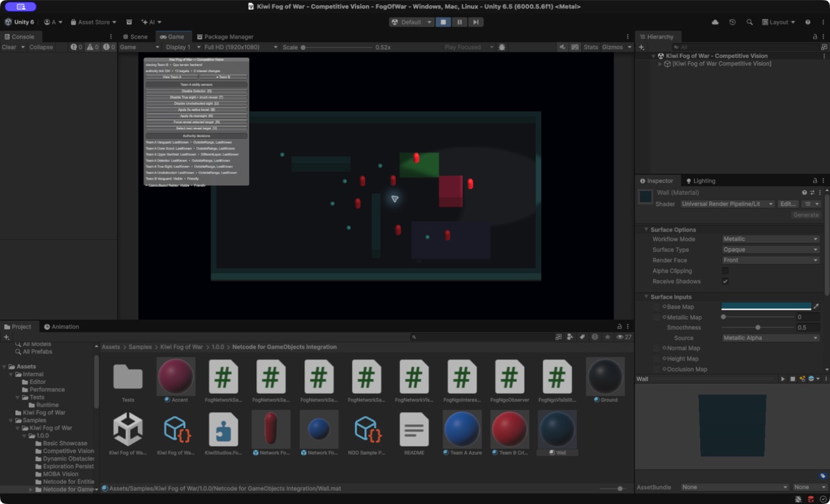Toggle Gizmos in Game view
Image resolution: width=830 pixels, height=504 pixels.
point(612,47)
